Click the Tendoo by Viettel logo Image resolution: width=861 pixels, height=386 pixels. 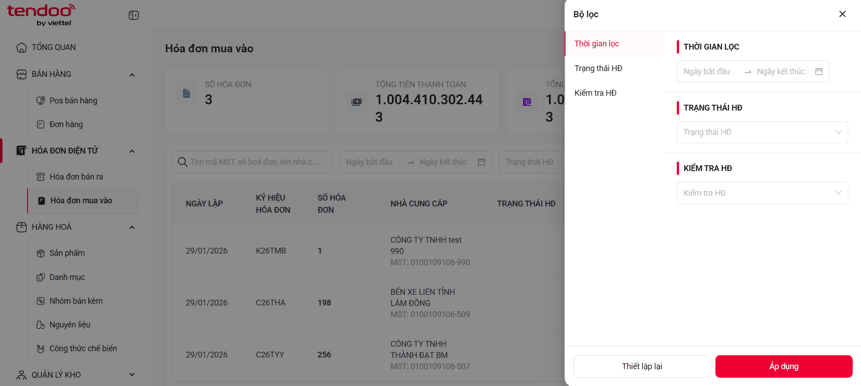point(41,15)
